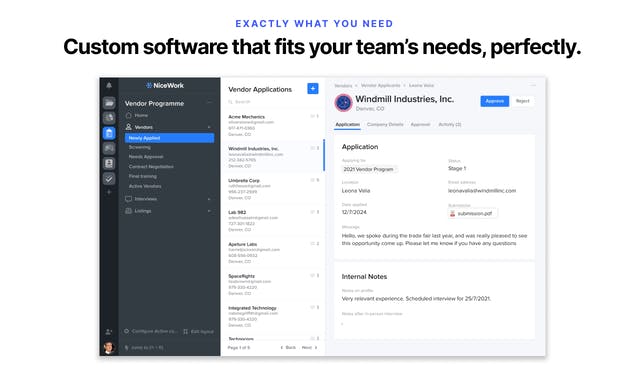The width and height of the screenshot is (635, 380).
Task: Click the Jump to shortcut field
Action: coord(144,348)
